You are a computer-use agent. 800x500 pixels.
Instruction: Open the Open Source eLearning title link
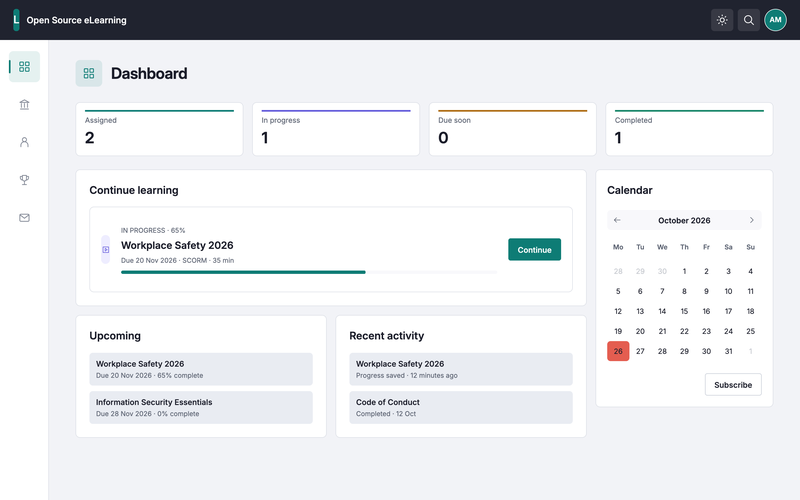coord(77,20)
